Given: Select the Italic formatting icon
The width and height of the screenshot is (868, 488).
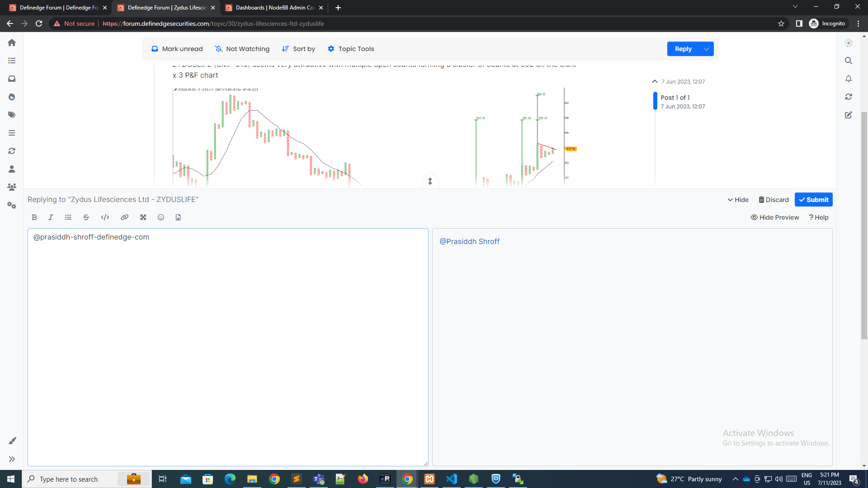Looking at the screenshot, I should [x=50, y=217].
